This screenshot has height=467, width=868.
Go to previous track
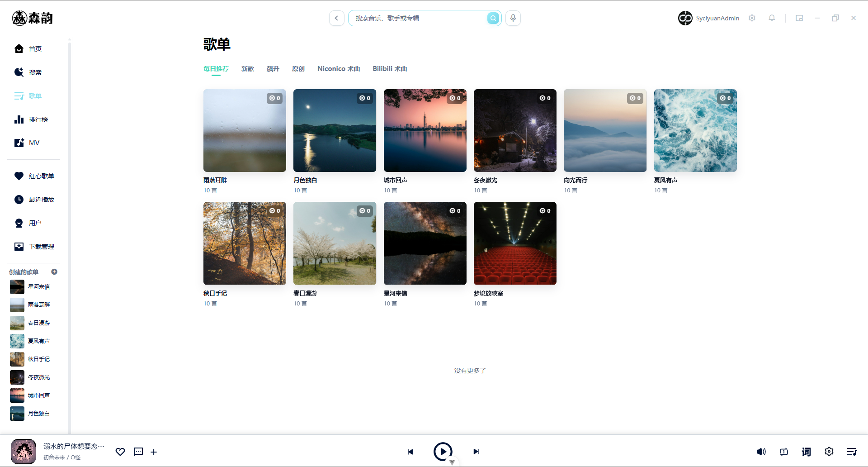[x=410, y=452]
